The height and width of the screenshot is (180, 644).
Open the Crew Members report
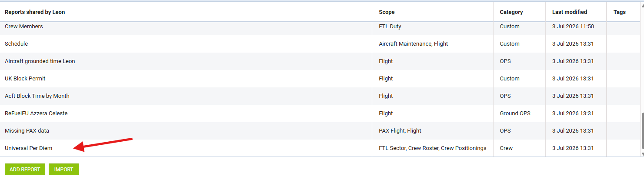click(24, 27)
